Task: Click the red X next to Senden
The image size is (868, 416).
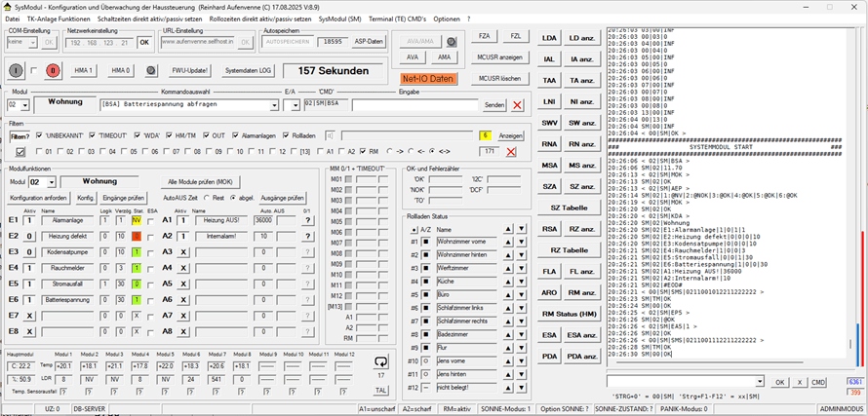Action: (517, 104)
